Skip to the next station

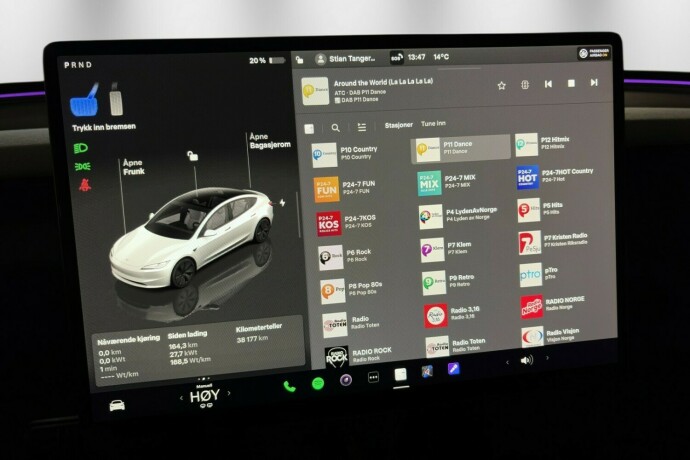pos(594,82)
